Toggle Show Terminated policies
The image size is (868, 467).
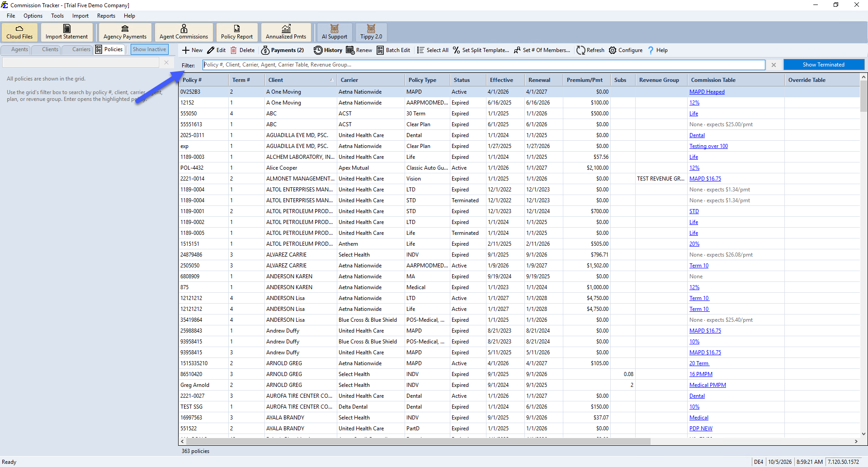tap(823, 65)
